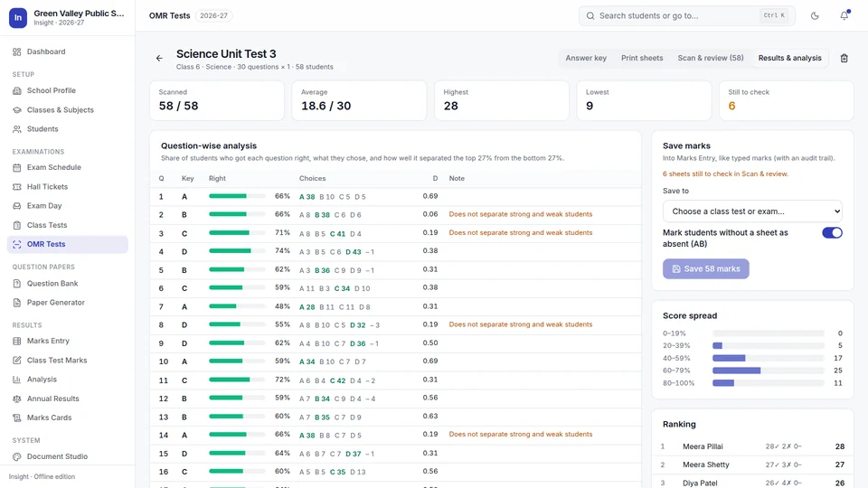
Task: Open Paper Generator in sidebar
Action: coord(68,303)
